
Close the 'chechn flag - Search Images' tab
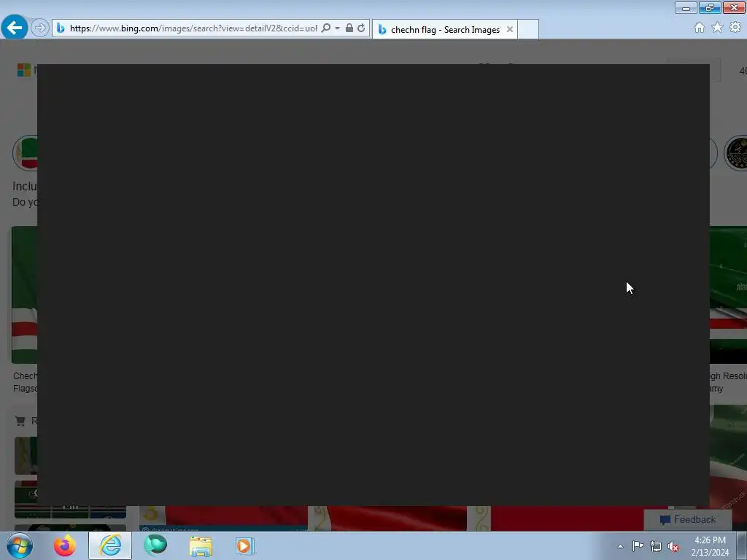tap(510, 29)
